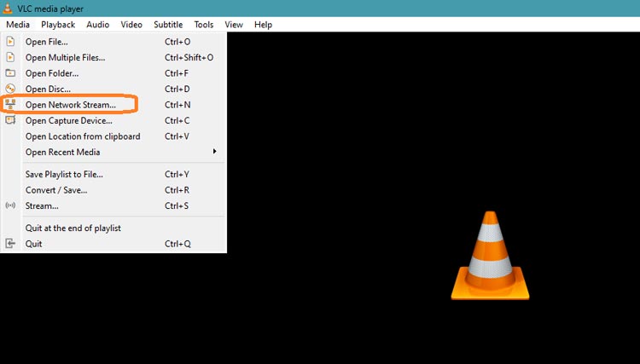Viewport: 640px width, 364px height.
Task: Open the View menu
Action: point(234,25)
